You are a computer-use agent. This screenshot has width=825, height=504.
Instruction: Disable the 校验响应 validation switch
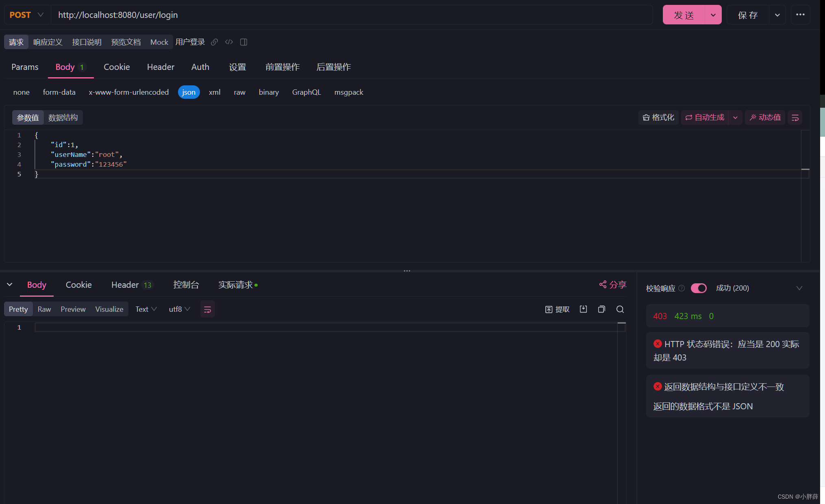pos(699,288)
